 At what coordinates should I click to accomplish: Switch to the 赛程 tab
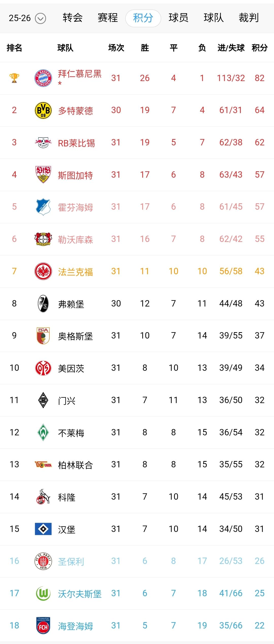pyautogui.click(x=108, y=18)
